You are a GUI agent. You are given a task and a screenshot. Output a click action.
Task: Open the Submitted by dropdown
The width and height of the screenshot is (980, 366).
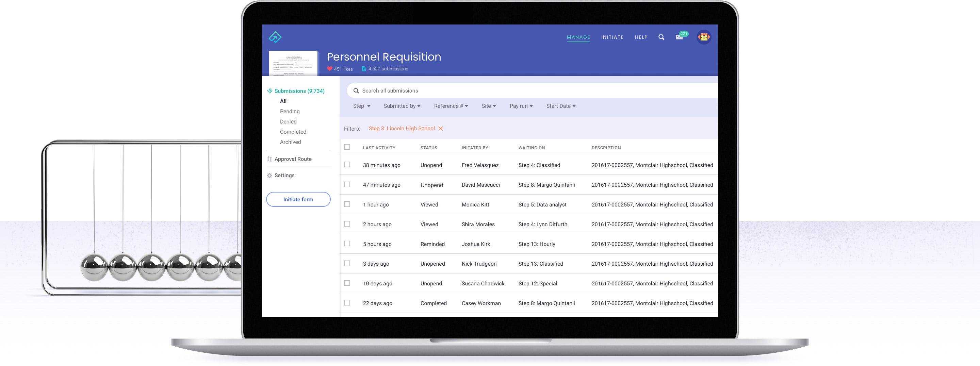[402, 106]
